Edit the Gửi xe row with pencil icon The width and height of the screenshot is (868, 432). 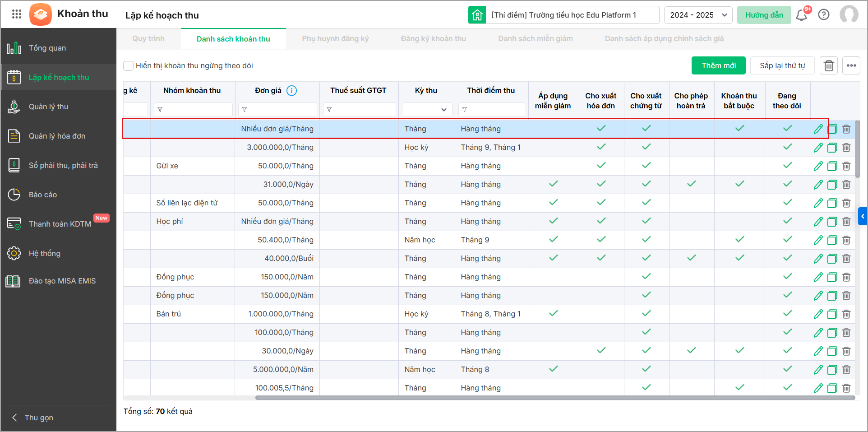[x=818, y=166]
